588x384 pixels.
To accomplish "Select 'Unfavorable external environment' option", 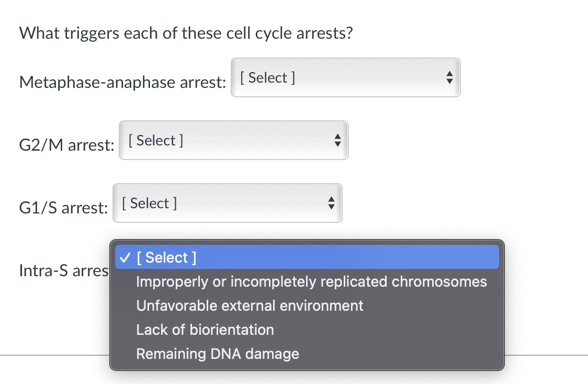I will [x=250, y=306].
